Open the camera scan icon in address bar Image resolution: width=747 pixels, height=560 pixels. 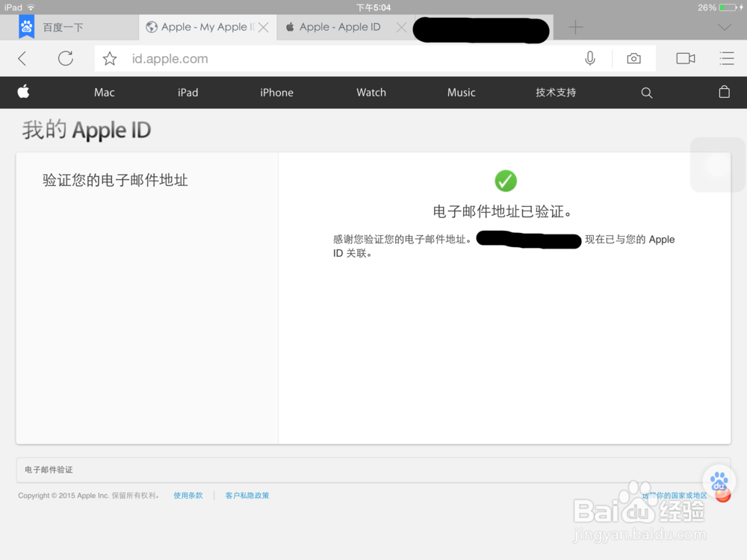coord(633,58)
